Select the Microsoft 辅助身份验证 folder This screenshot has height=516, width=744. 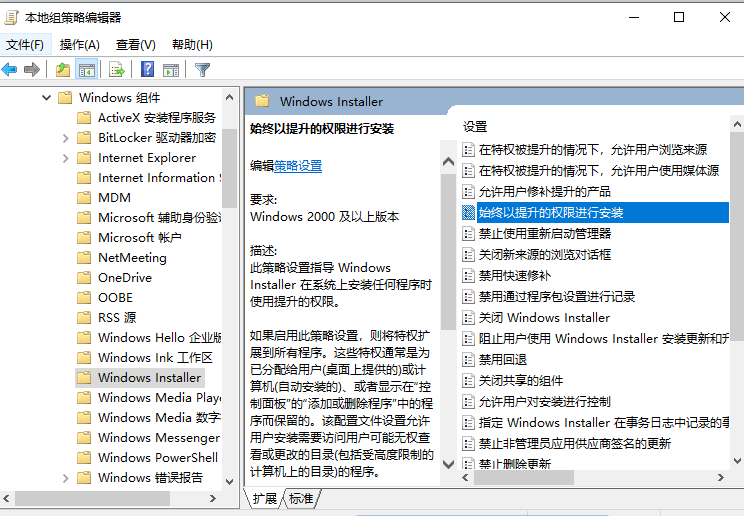coord(149,217)
